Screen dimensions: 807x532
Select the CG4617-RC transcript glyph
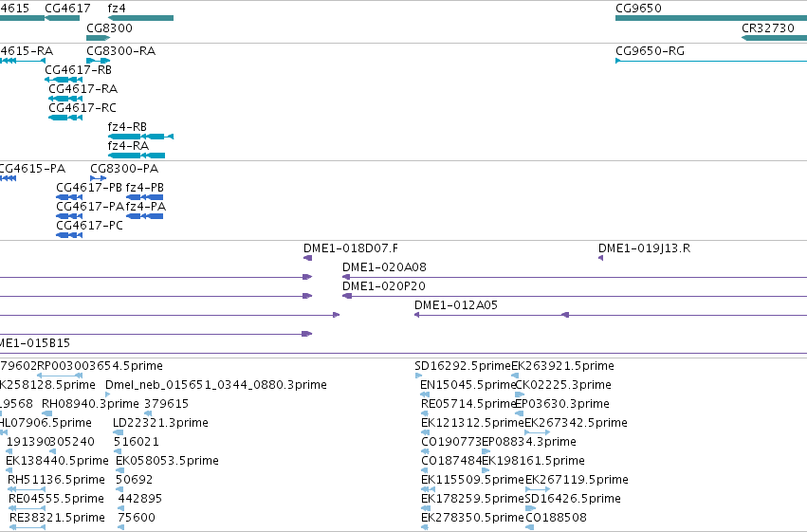click(x=65, y=118)
